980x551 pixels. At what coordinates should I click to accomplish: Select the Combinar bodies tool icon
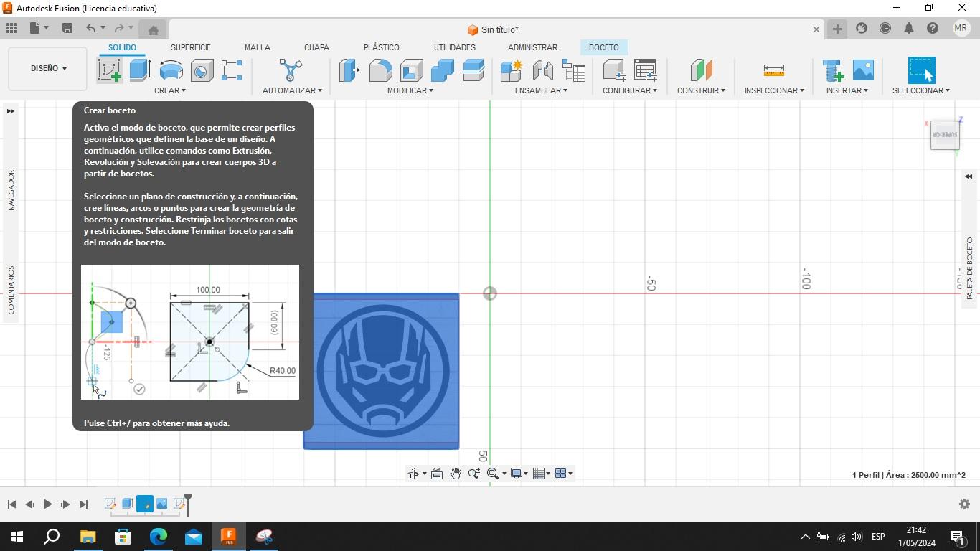tap(442, 70)
